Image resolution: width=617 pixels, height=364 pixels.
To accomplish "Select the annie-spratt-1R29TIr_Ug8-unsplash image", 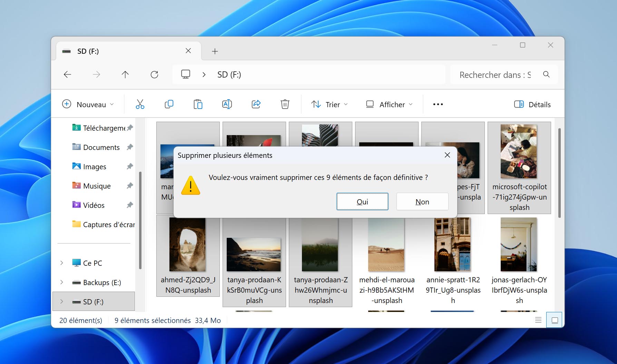I will pyautogui.click(x=453, y=261).
